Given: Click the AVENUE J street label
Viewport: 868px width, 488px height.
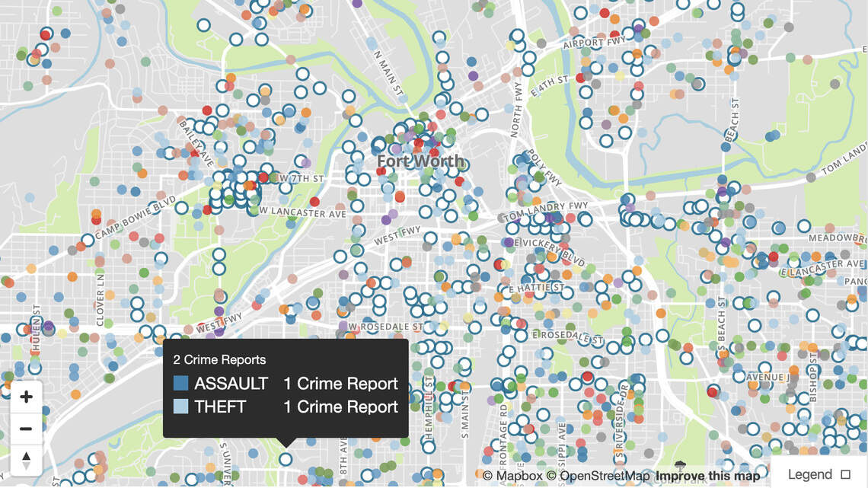Looking at the screenshot, I should (766, 378).
